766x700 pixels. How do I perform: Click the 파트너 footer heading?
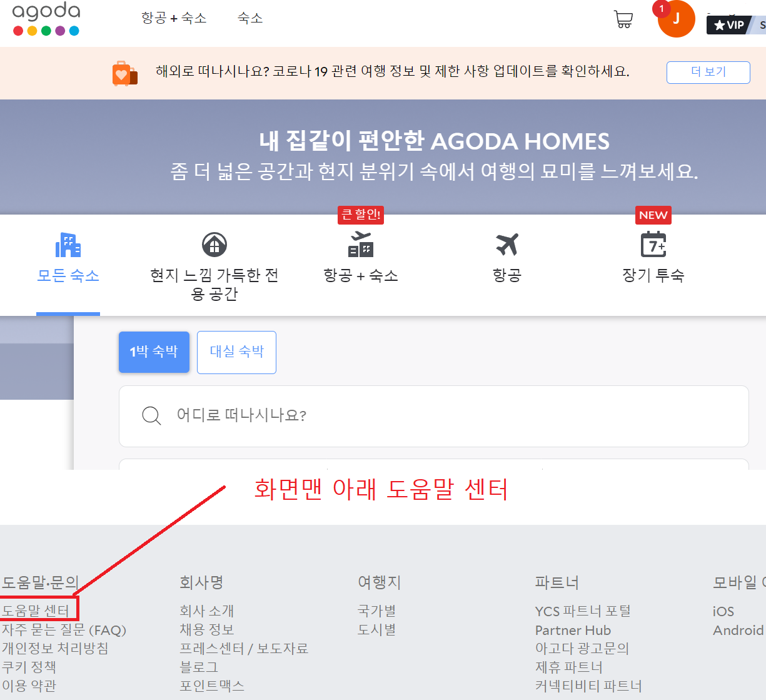557,582
